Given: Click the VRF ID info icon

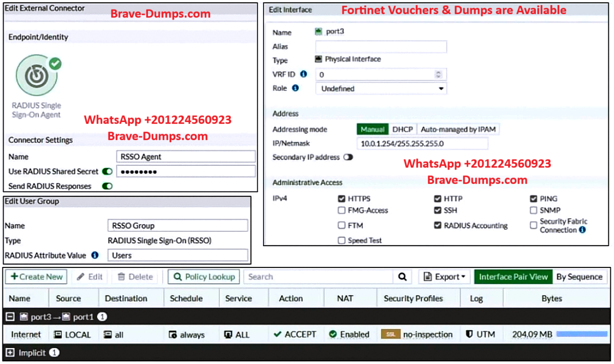Looking at the screenshot, I should (303, 74).
